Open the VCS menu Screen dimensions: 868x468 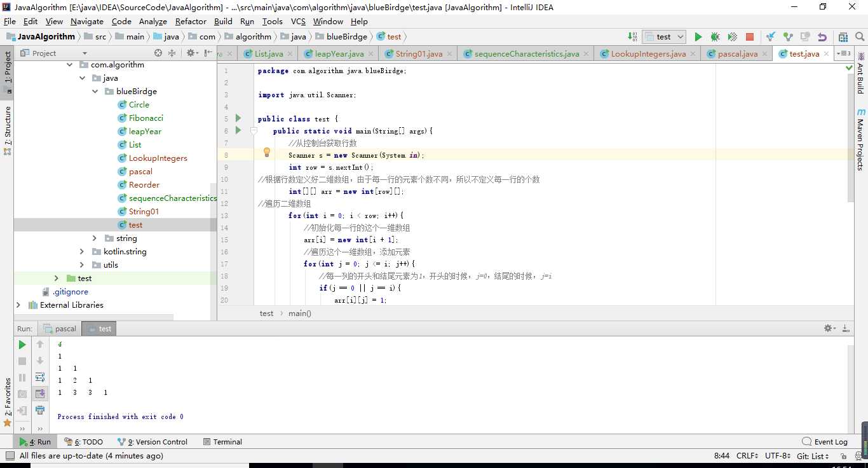pos(298,21)
